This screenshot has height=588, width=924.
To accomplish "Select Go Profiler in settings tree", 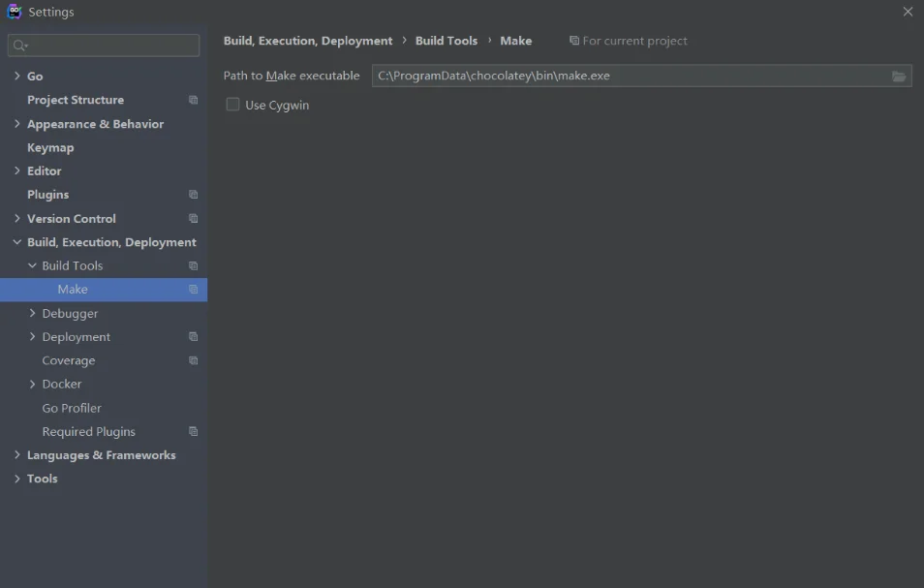I will pyautogui.click(x=72, y=408).
